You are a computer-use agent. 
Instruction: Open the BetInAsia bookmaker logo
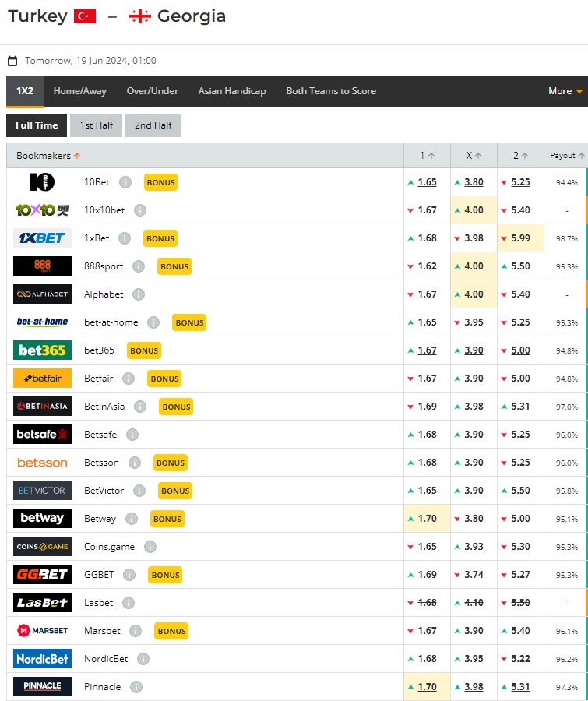(x=42, y=407)
